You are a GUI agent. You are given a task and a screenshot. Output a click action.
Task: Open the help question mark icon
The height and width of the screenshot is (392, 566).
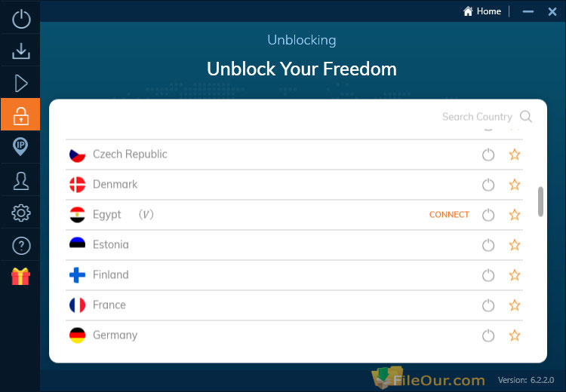click(21, 246)
